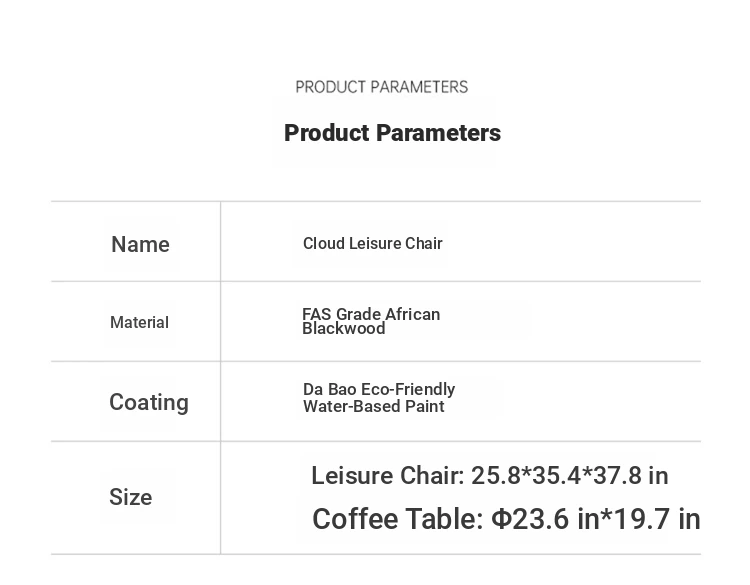The height and width of the screenshot is (585, 750).
Task: Click the Coffee Table: label
Action: click(x=398, y=519)
